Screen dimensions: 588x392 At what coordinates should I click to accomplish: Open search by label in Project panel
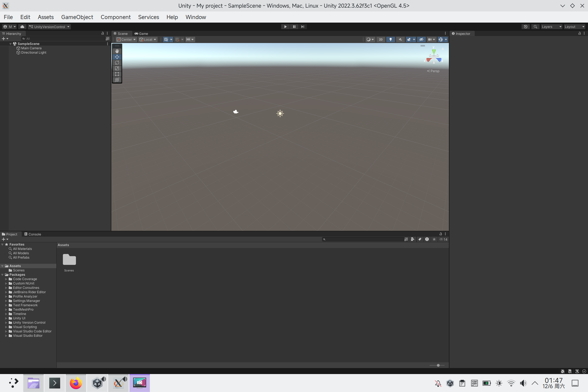pos(420,239)
